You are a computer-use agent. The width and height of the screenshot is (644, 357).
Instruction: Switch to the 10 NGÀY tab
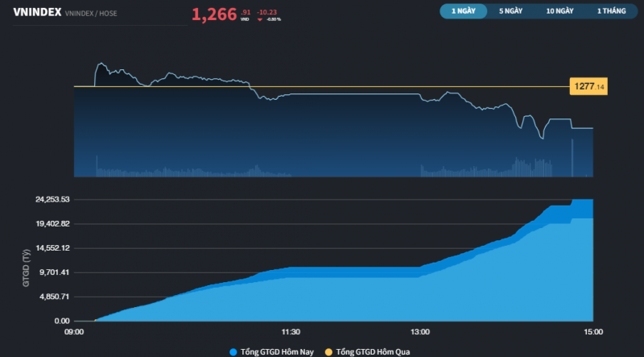point(559,11)
